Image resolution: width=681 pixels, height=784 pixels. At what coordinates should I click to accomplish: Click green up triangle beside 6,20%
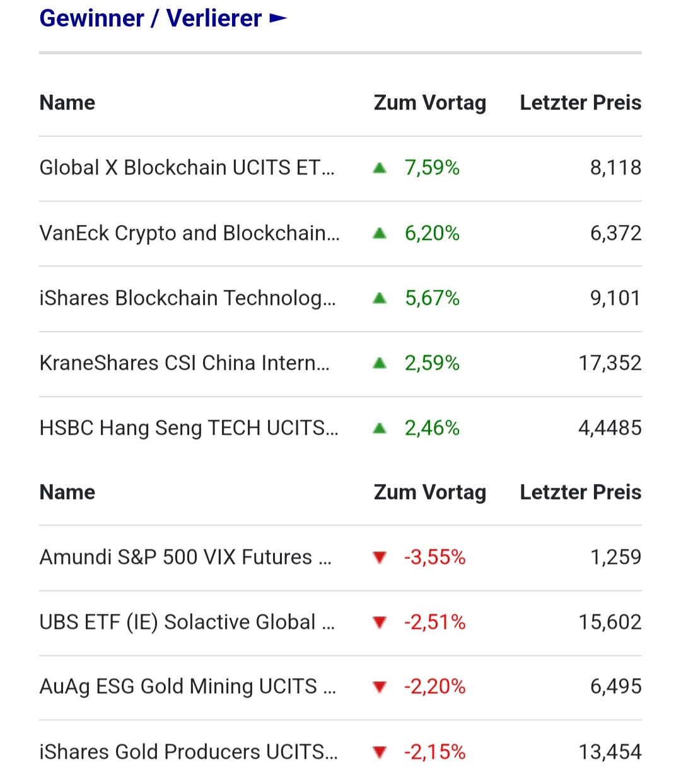[380, 233]
